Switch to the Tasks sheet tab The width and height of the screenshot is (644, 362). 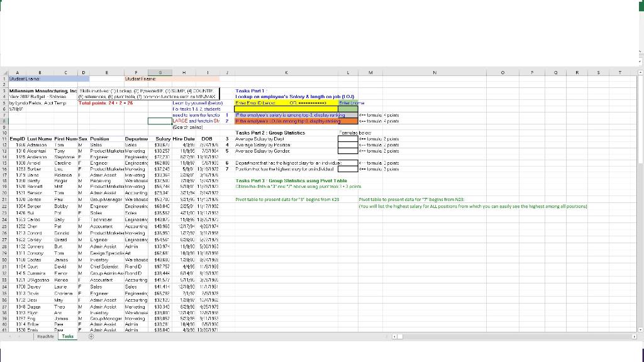point(67,336)
